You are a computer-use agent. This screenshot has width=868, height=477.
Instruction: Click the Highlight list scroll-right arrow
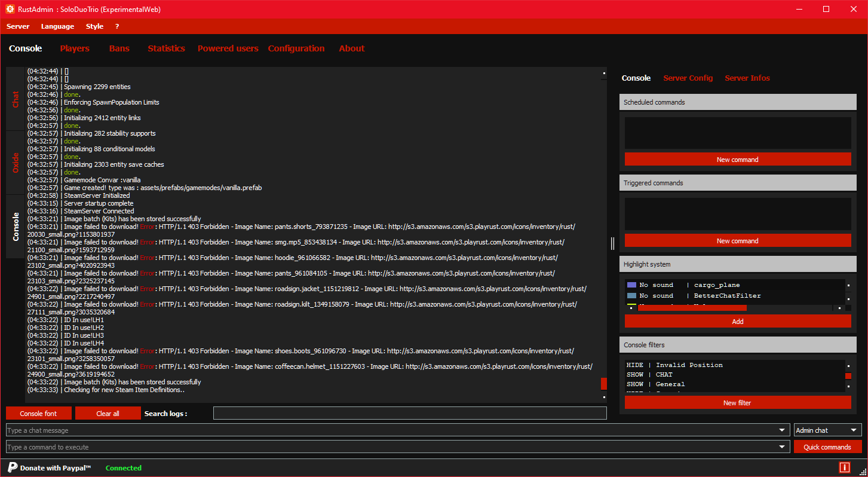[x=839, y=308]
